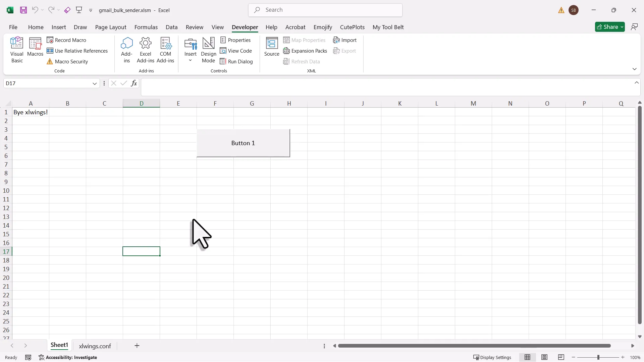Open Macro Security settings

coord(71,62)
